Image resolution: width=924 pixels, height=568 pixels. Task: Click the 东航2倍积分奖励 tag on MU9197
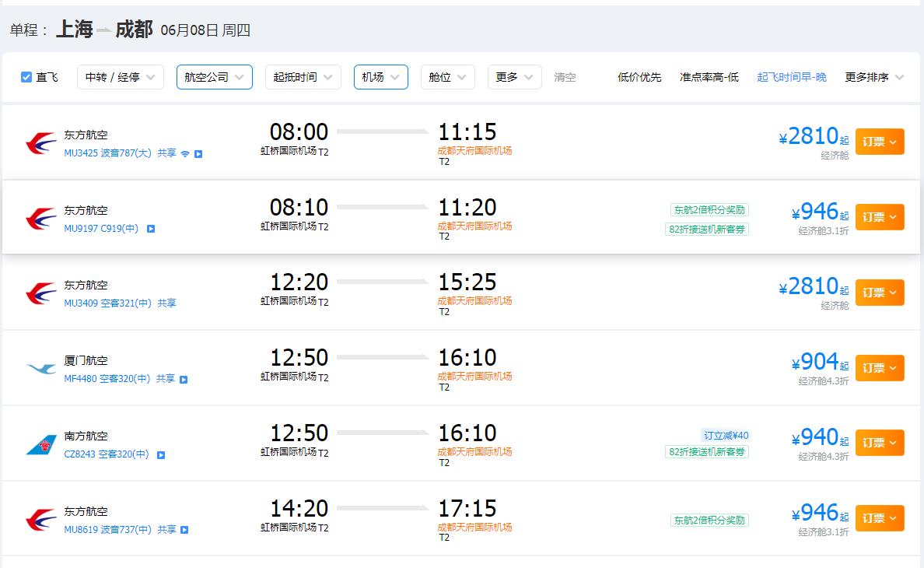tap(709, 210)
